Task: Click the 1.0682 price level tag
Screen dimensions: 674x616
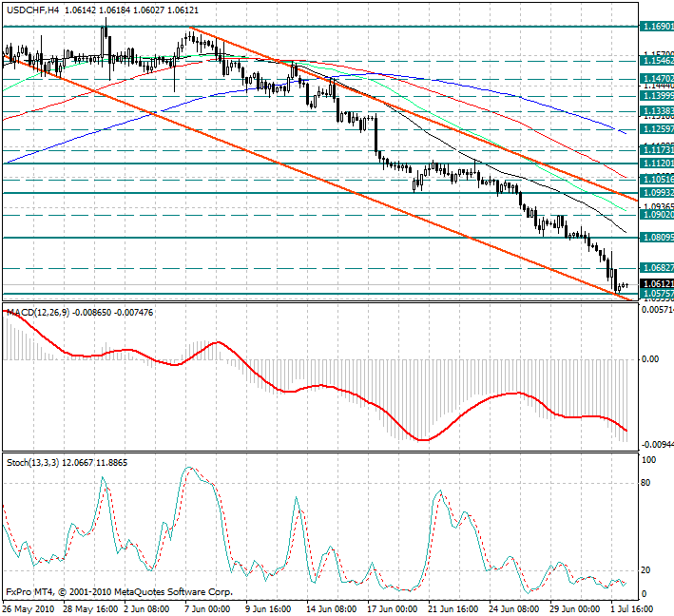Action: (x=657, y=268)
